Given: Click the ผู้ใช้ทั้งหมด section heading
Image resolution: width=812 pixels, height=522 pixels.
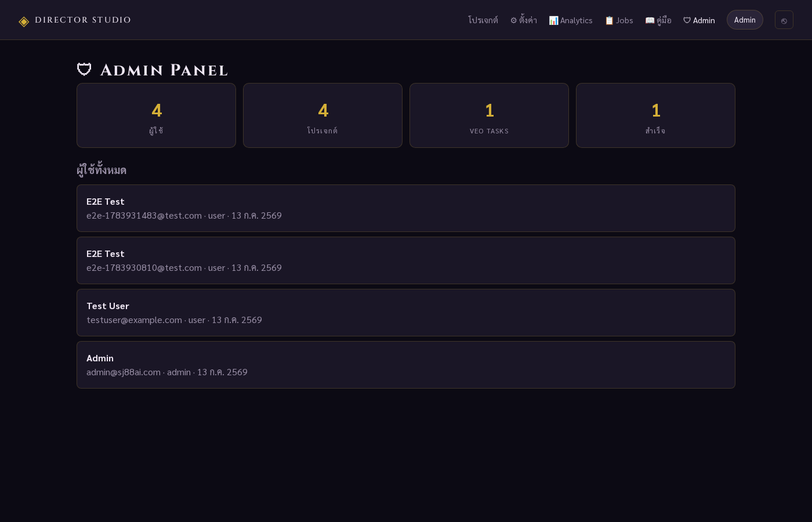Looking at the screenshot, I should coord(101,169).
